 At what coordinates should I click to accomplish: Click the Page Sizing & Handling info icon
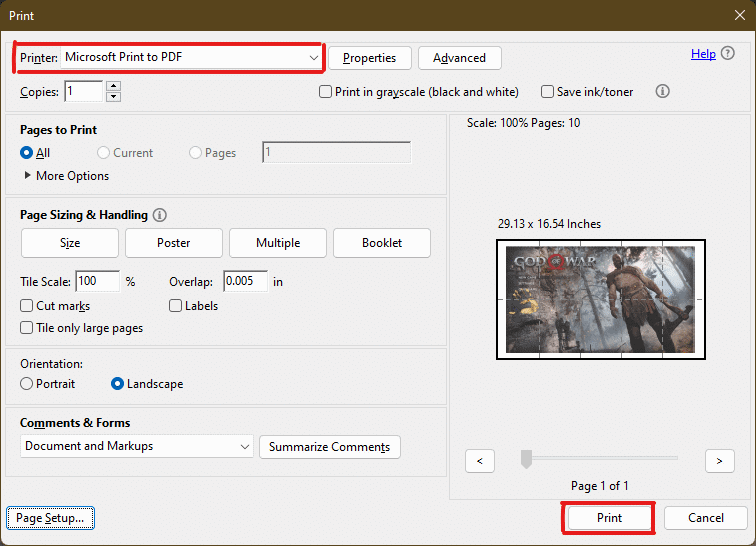[x=160, y=215]
